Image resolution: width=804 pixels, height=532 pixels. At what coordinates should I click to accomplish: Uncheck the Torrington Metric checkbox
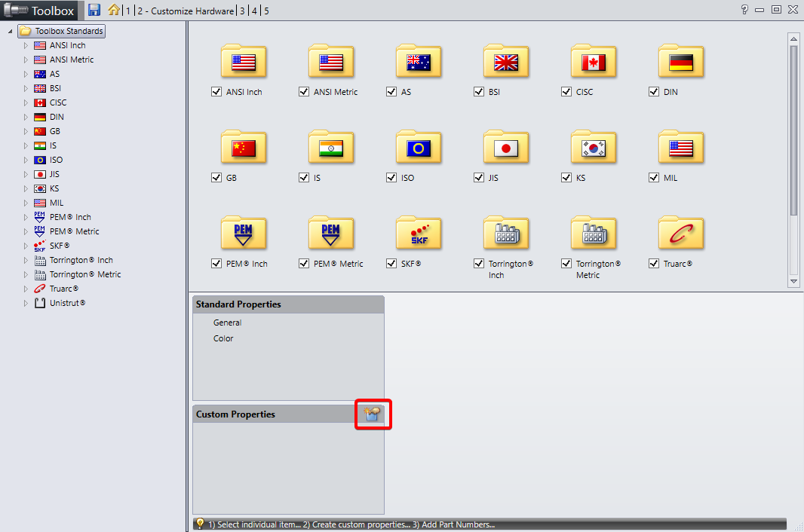(x=566, y=264)
